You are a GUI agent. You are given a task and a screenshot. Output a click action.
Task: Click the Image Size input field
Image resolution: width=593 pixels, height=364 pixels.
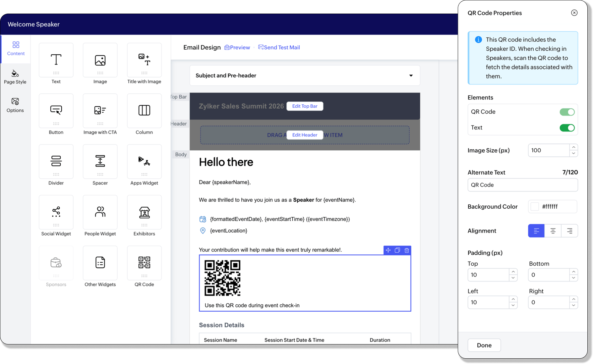pos(549,150)
